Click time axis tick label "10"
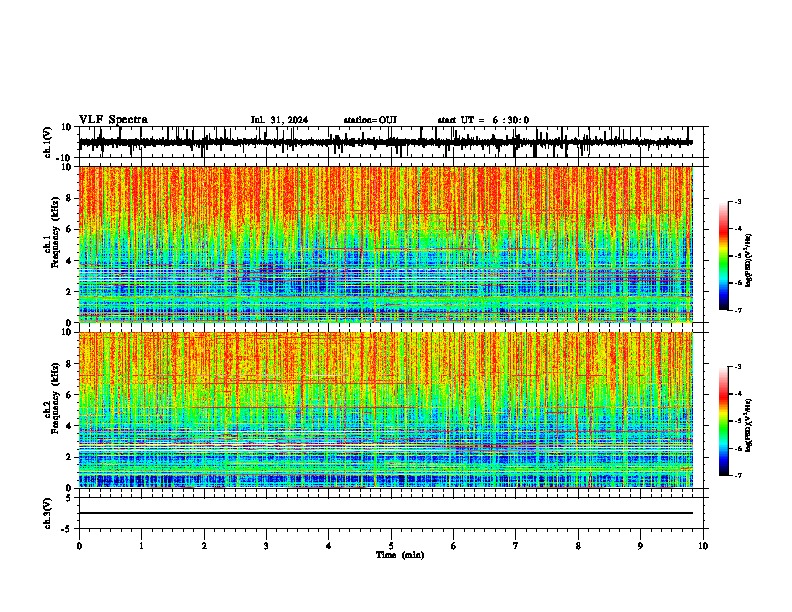 pos(703,546)
